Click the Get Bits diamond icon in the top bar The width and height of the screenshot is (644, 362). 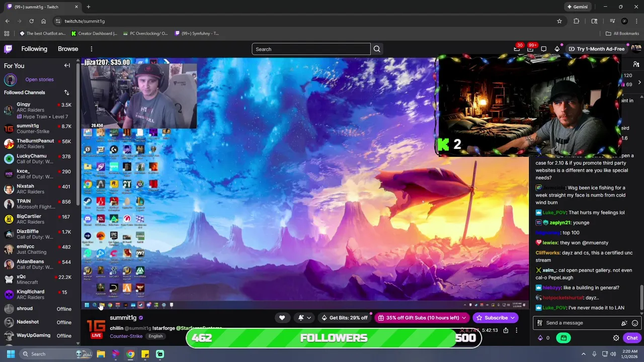point(557,49)
